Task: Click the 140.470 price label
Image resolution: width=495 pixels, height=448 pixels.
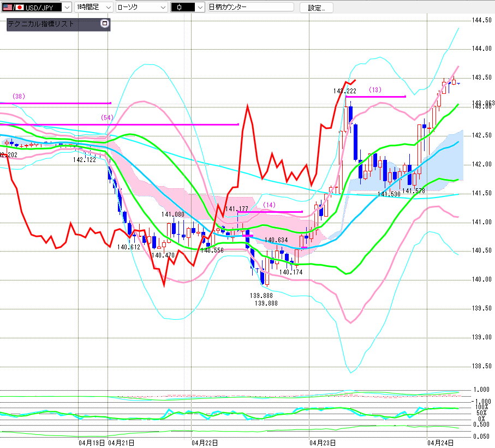Action: pyautogui.click(x=163, y=255)
